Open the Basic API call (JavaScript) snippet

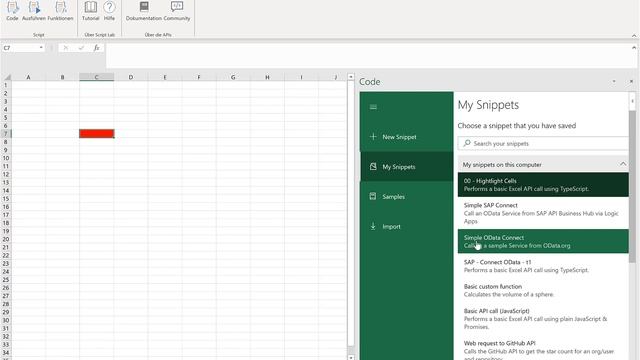click(543, 318)
